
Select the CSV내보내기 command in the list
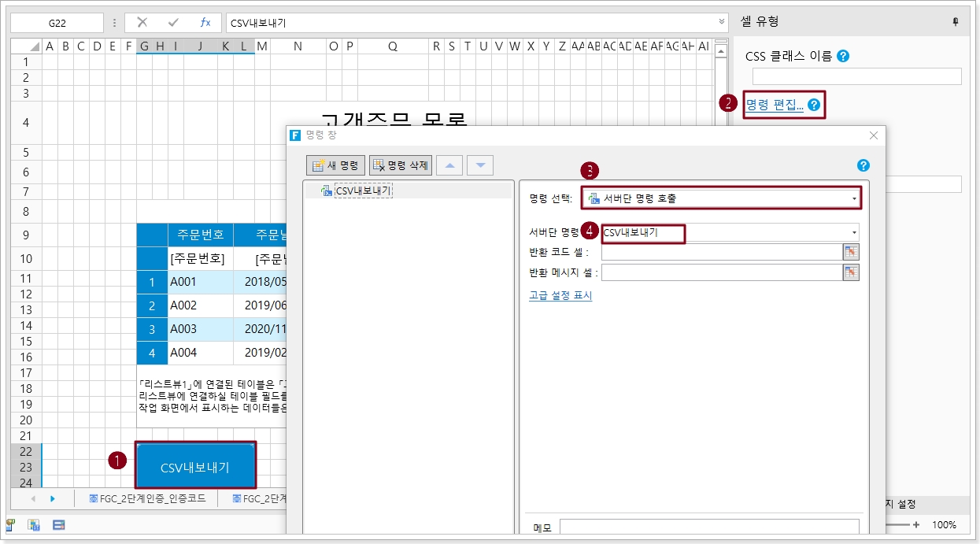coord(363,190)
